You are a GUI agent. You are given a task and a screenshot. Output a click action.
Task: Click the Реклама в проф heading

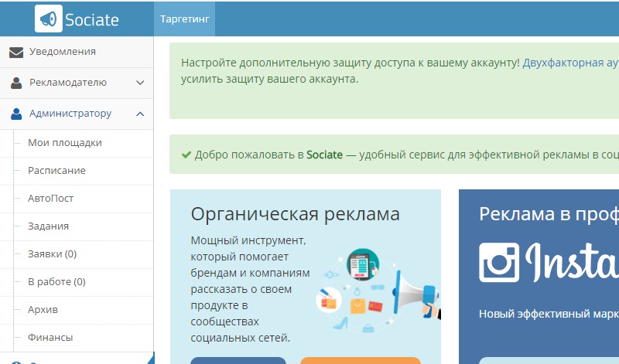(549, 214)
